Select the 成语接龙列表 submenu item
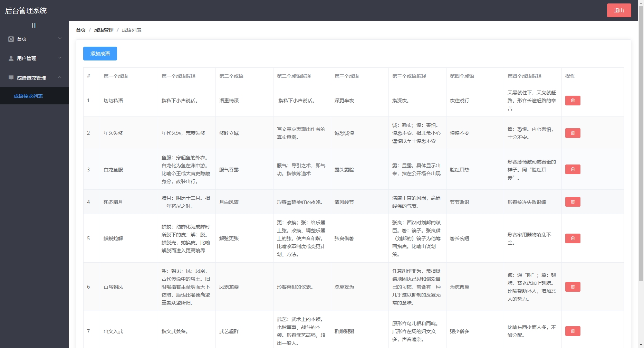 pyautogui.click(x=34, y=96)
